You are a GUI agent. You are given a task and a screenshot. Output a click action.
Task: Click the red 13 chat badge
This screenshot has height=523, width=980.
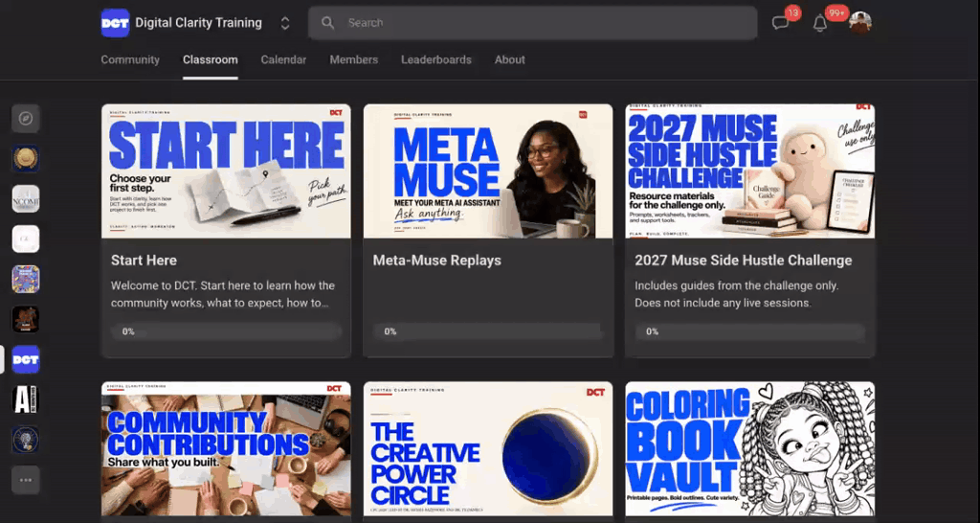coord(793,12)
